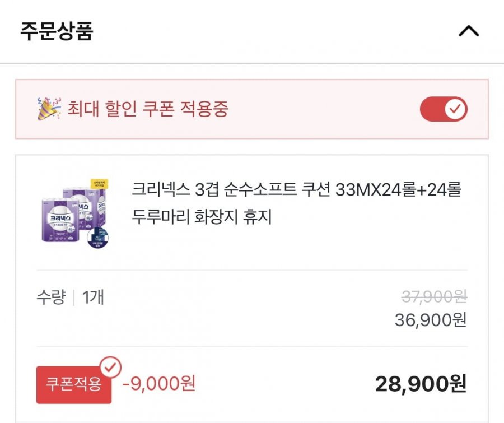Click the checkmark knob inside the coupon toggle
This screenshot has width=504, height=423.
coord(455,109)
